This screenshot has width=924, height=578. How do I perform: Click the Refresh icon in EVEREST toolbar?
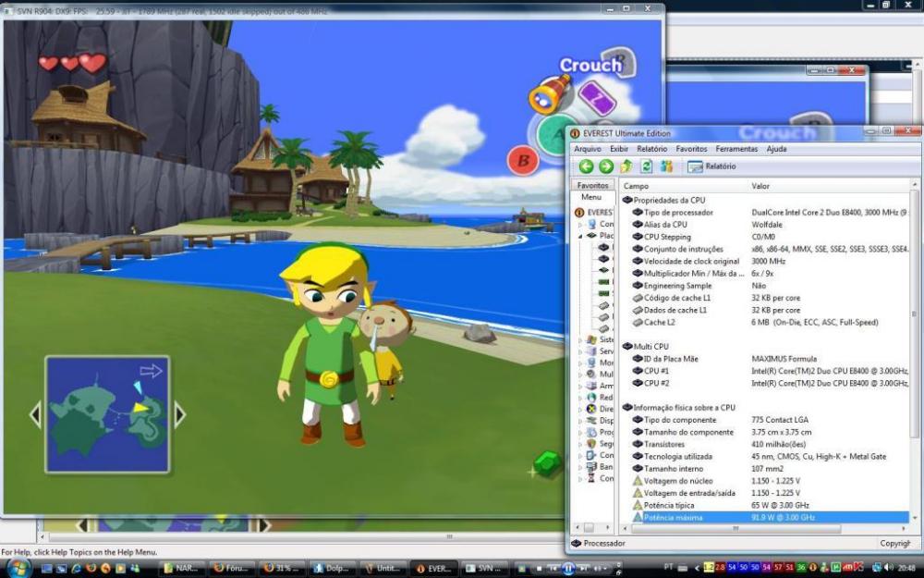point(647,166)
